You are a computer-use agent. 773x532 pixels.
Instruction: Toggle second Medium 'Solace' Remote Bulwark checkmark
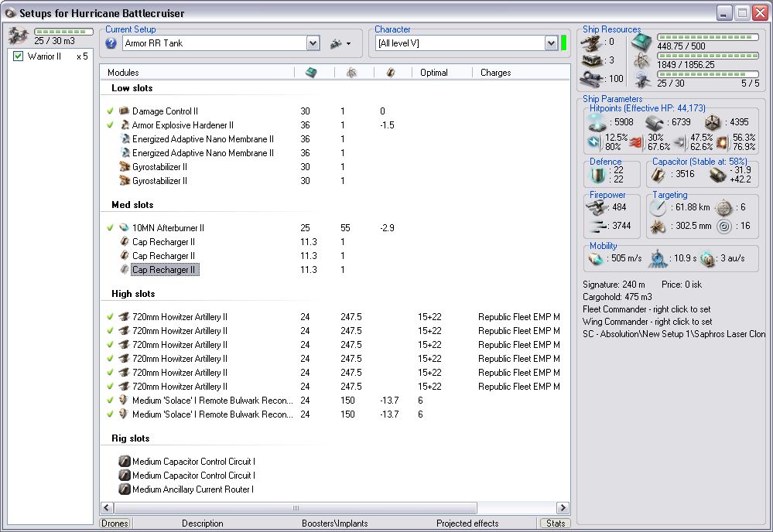pyautogui.click(x=111, y=414)
